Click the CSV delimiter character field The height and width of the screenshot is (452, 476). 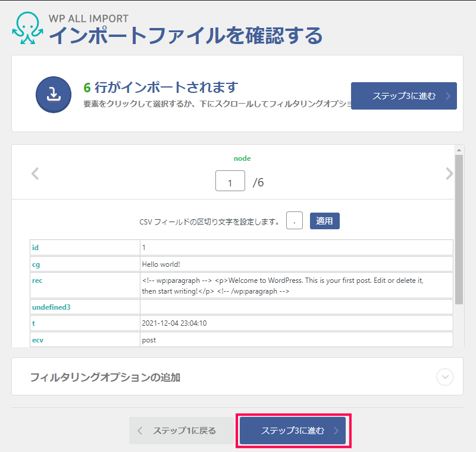point(294,220)
